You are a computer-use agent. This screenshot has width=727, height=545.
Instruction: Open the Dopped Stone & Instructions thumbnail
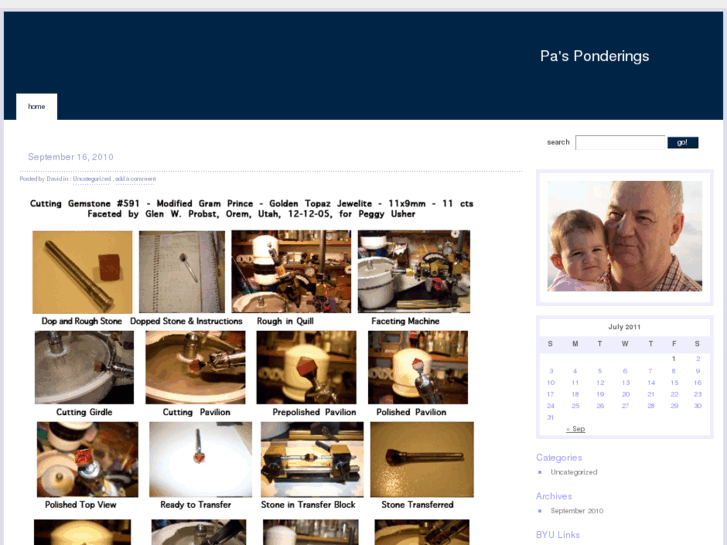tap(182, 272)
